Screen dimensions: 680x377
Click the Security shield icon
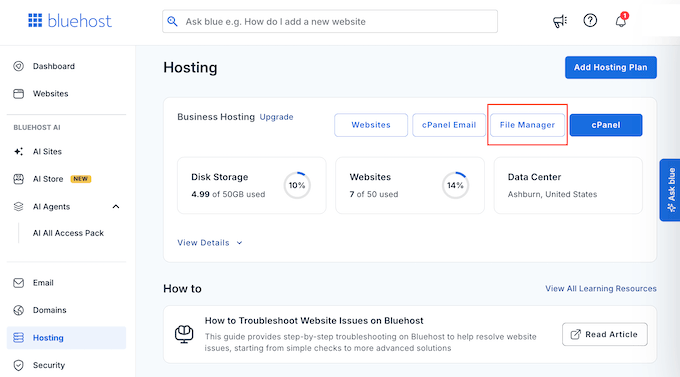click(18, 365)
